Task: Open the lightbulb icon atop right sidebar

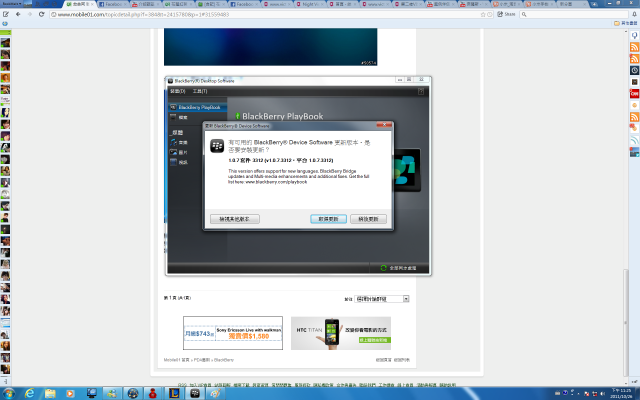Action: pyautogui.click(x=634, y=36)
